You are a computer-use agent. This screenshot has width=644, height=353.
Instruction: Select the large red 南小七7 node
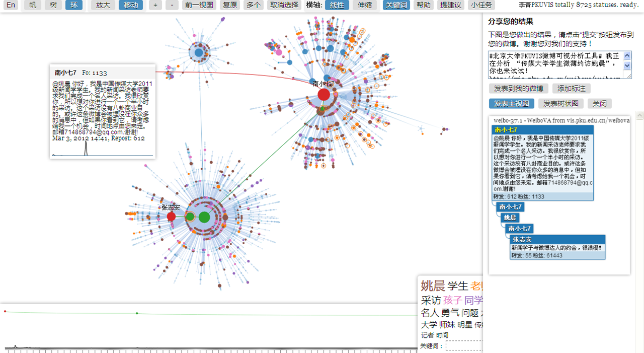pyautogui.click(x=324, y=95)
